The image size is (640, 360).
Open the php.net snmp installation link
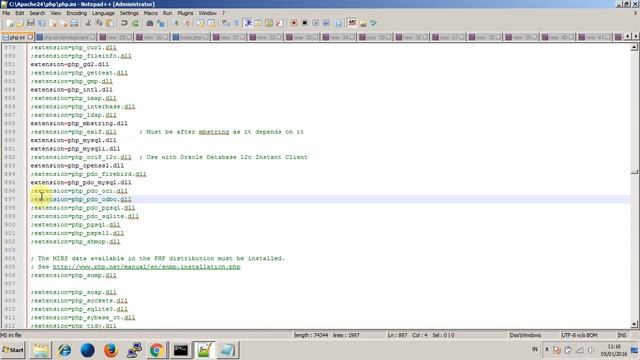coord(147,267)
